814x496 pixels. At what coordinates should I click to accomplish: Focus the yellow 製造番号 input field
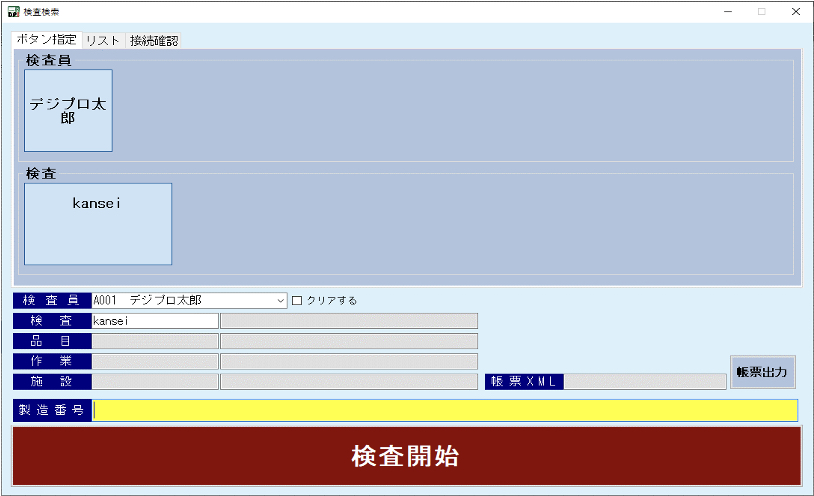pos(445,410)
